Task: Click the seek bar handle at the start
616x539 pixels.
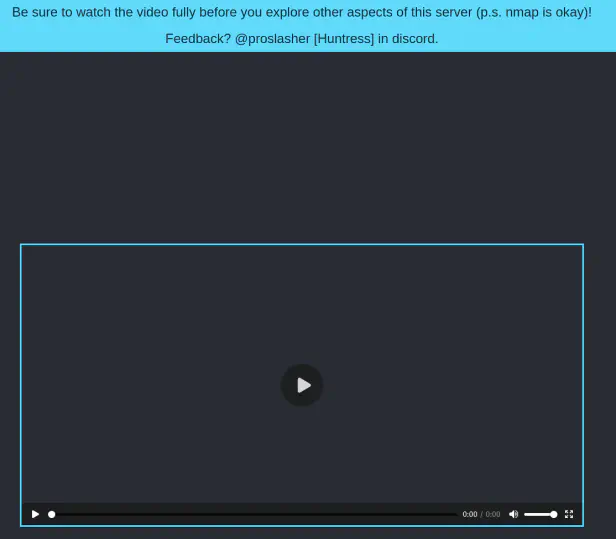Action: 52,514
